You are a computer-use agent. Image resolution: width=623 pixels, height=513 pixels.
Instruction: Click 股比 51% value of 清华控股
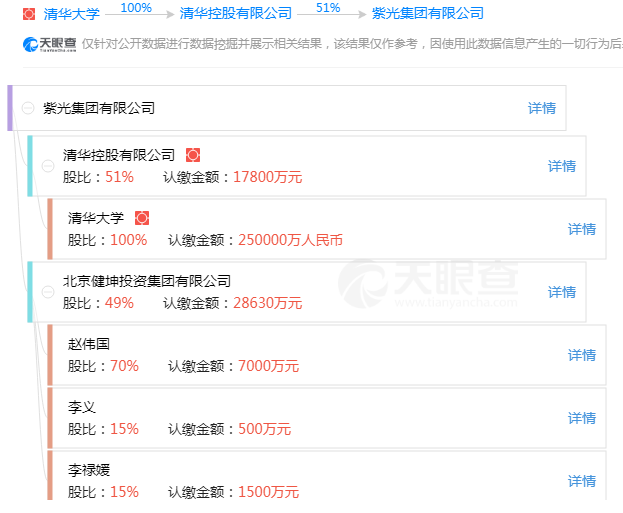pos(119,177)
